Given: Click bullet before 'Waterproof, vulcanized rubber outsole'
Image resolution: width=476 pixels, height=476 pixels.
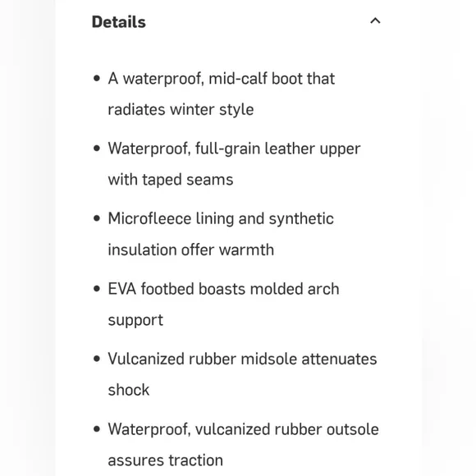Looking at the screenshot, I should 97,429.
